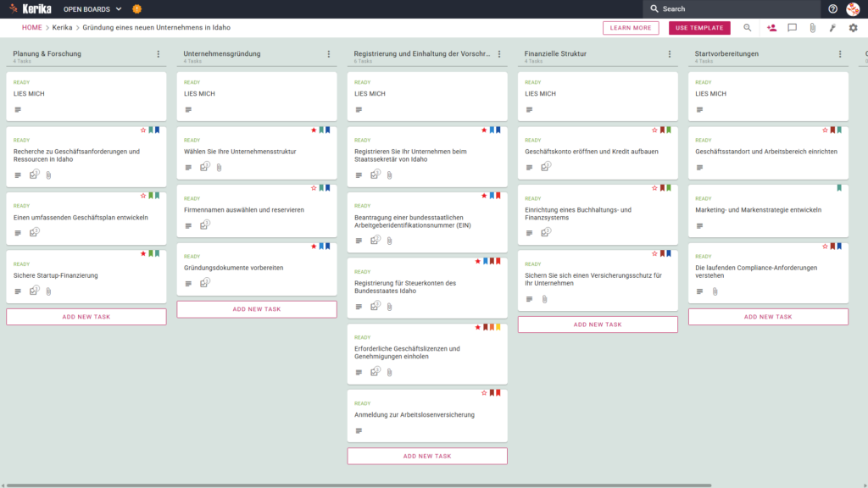868x488 pixels.
Task: Open Kerika breadcrumb item
Action: 62,28
